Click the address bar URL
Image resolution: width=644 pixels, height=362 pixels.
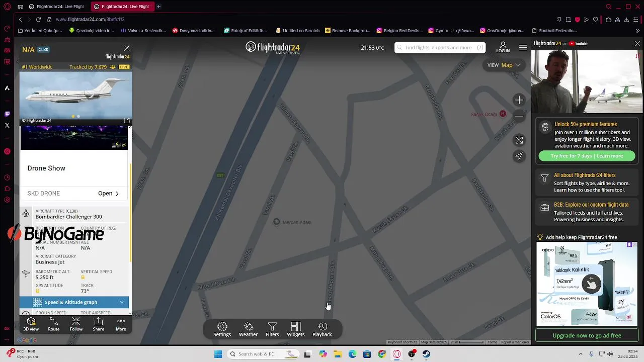(x=90, y=20)
